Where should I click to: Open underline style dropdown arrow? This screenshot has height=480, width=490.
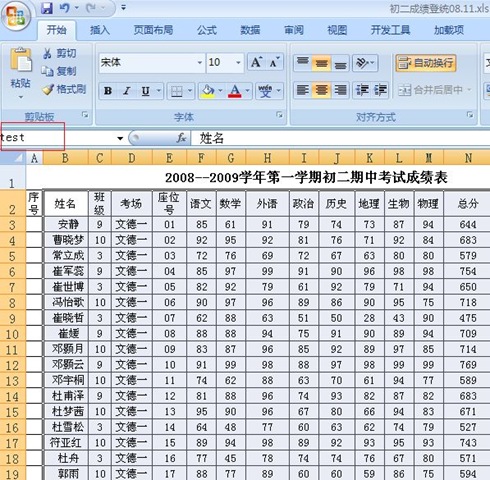point(159,91)
